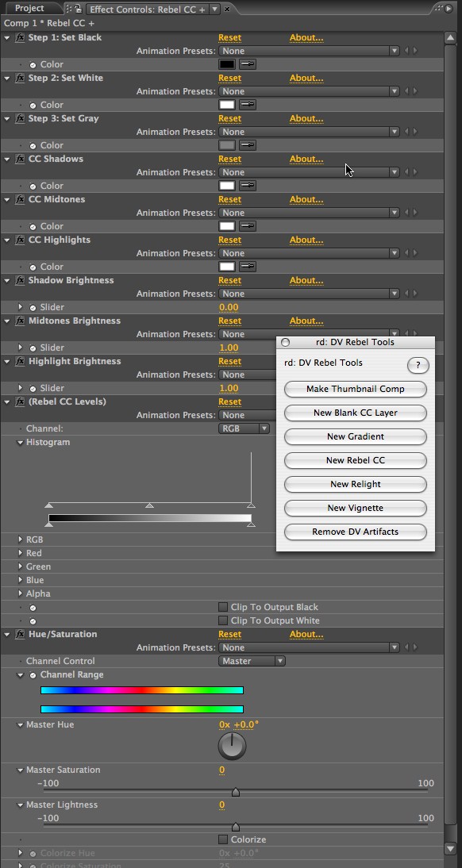Collapse the Master Hue property
Screen dimensions: 462x868
[x=21, y=724]
